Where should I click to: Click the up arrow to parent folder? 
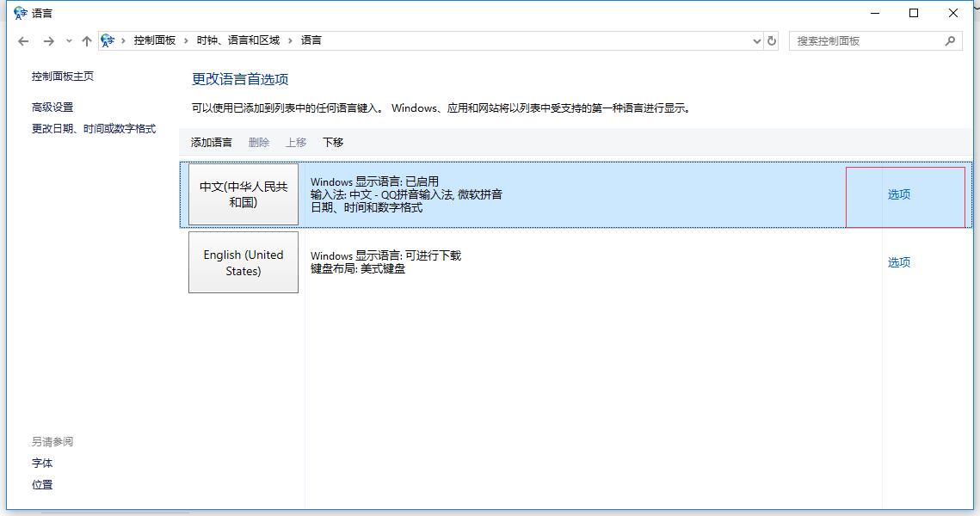click(86, 40)
